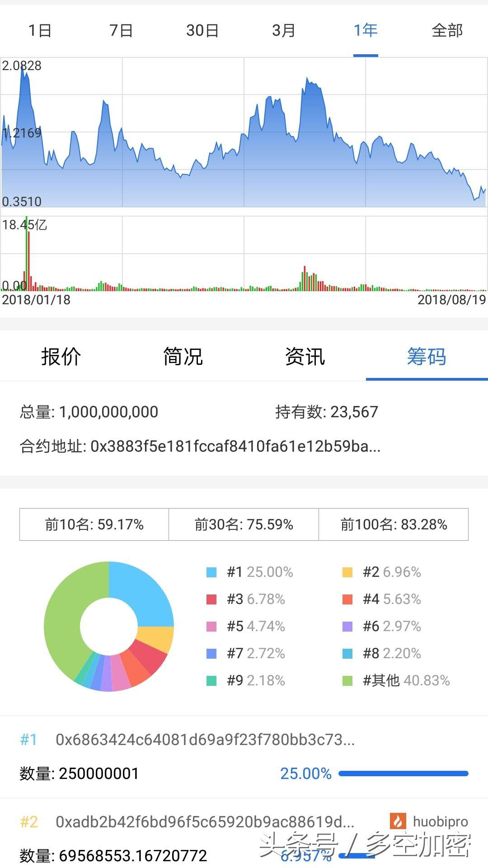
Task: Click the 1.2169 price axis label
Action: (x=22, y=133)
